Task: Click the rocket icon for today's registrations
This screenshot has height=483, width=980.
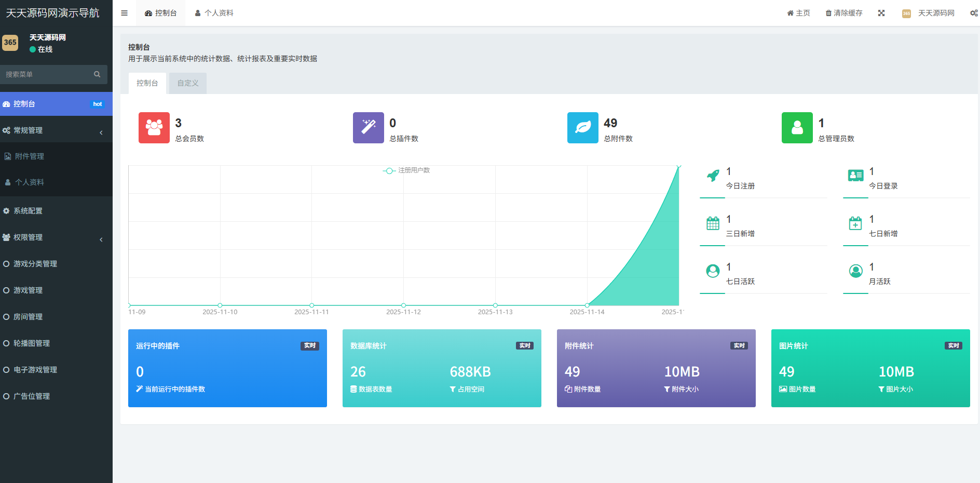Action: (x=713, y=176)
